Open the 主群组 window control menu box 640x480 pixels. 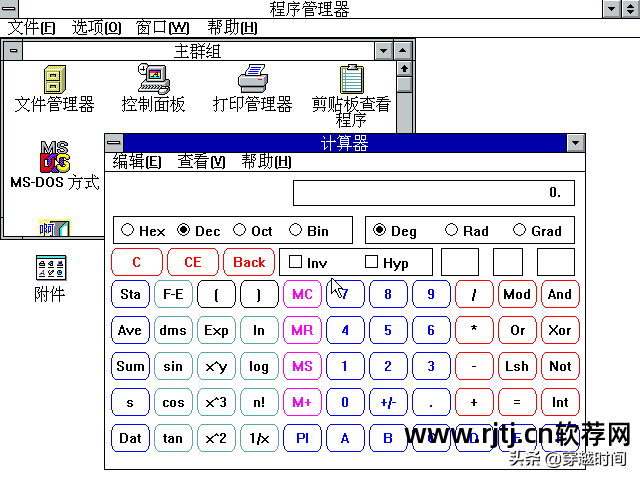(13, 51)
